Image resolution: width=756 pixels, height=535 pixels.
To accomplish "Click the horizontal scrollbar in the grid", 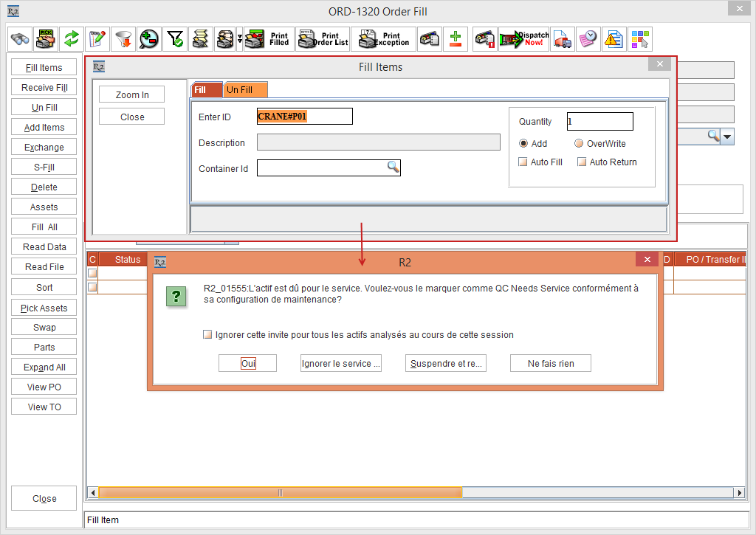I will pyautogui.click(x=281, y=492).
